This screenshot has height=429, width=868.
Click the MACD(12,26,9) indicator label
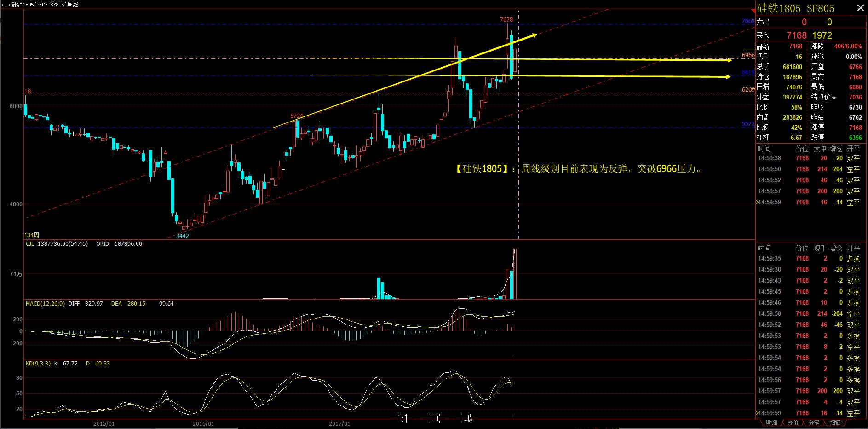pos(46,304)
